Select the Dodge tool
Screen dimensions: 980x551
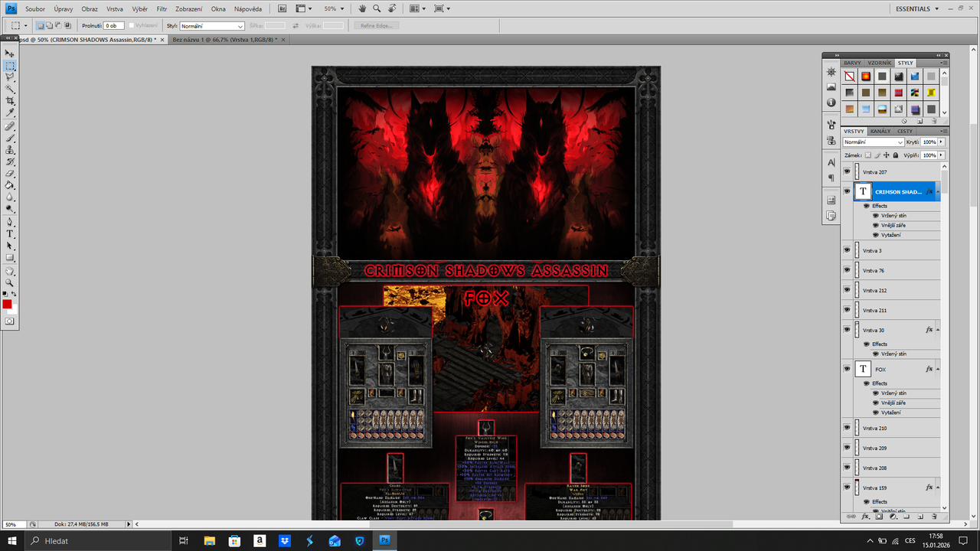[10, 208]
